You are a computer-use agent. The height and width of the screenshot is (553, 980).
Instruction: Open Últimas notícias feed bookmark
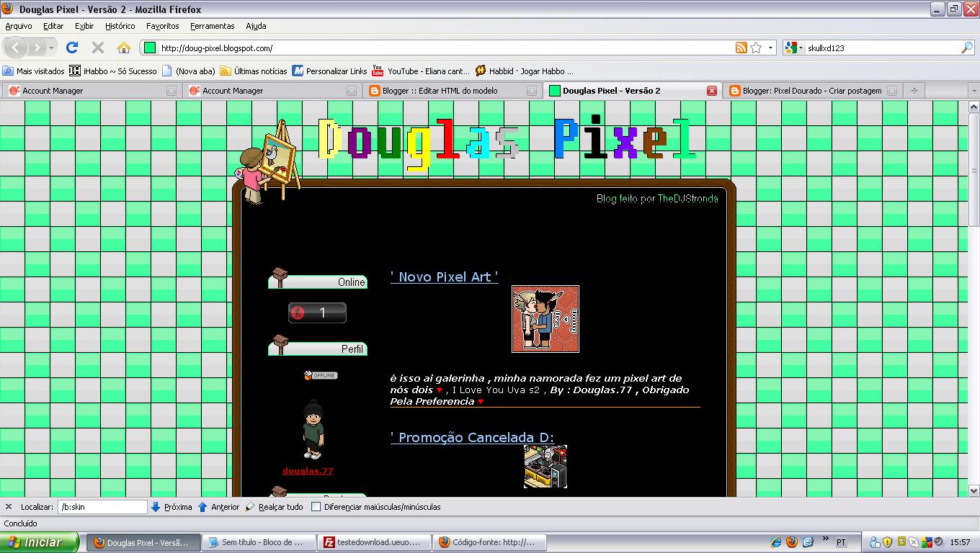click(x=254, y=71)
